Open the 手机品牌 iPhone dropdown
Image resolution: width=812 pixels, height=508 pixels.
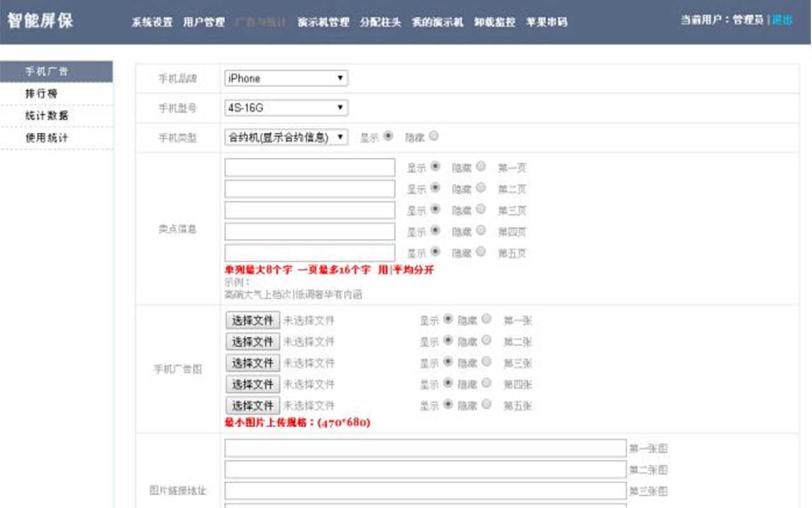point(285,78)
